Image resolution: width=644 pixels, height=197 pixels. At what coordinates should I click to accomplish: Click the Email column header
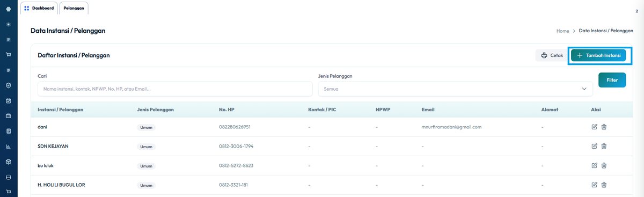point(428,110)
